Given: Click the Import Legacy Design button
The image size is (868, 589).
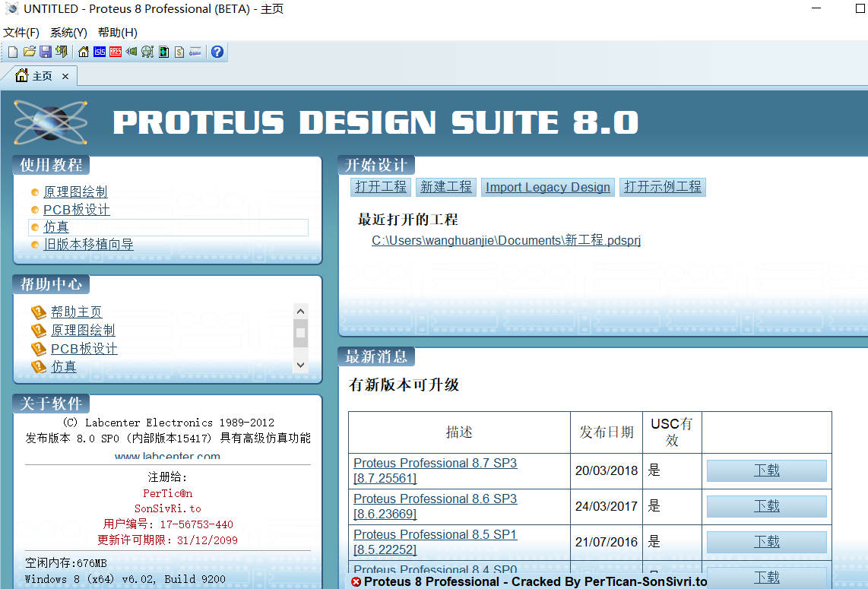Looking at the screenshot, I should click(x=548, y=187).
